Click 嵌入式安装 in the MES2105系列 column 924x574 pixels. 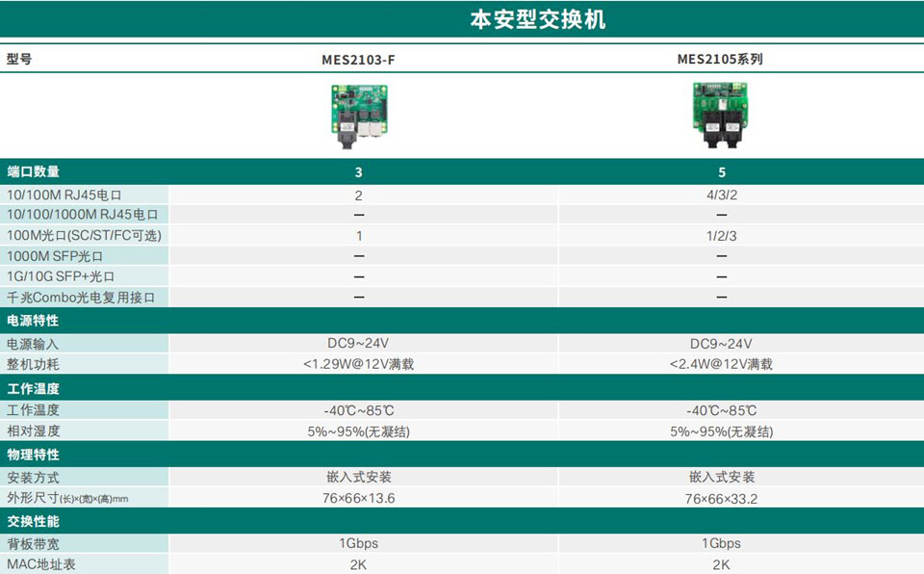click(x=722, y=477)
